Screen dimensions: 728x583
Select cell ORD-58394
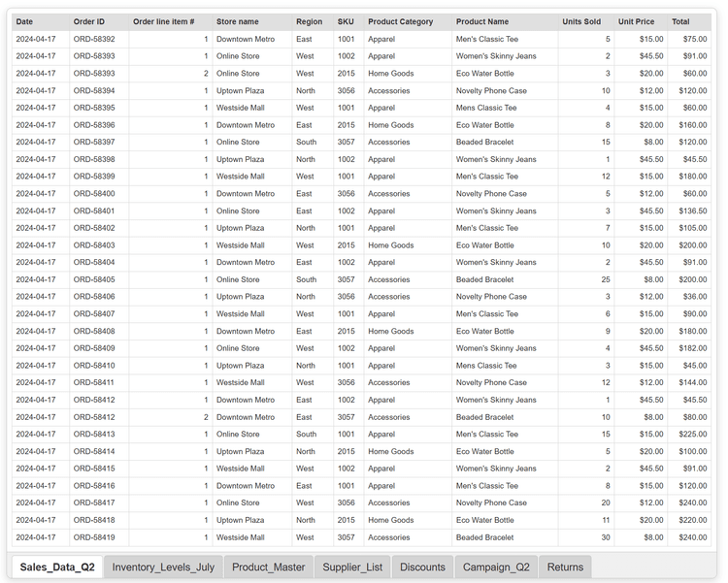coord(99,90)
